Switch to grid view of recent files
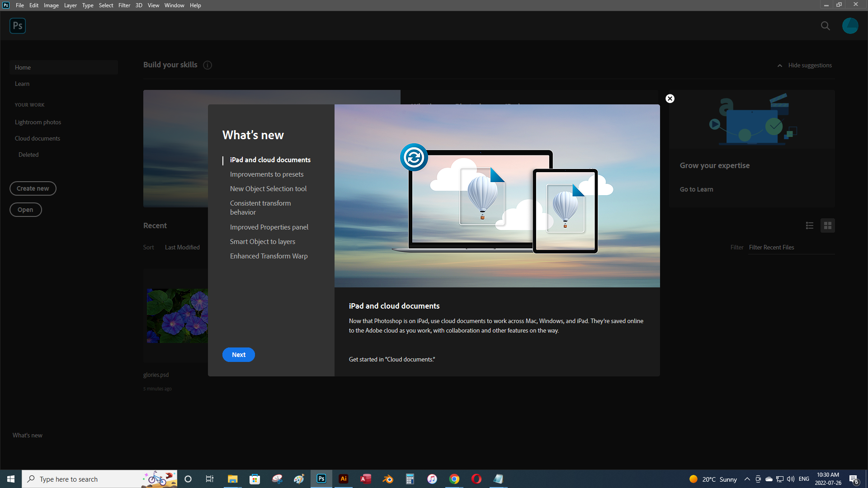This screenshot has height=488, width=868. click(828, 225)
